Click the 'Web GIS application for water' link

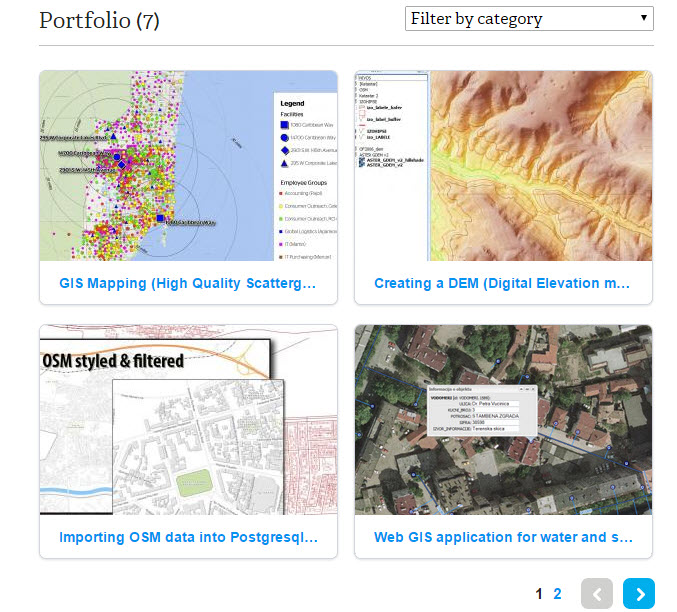pos(502,537)
